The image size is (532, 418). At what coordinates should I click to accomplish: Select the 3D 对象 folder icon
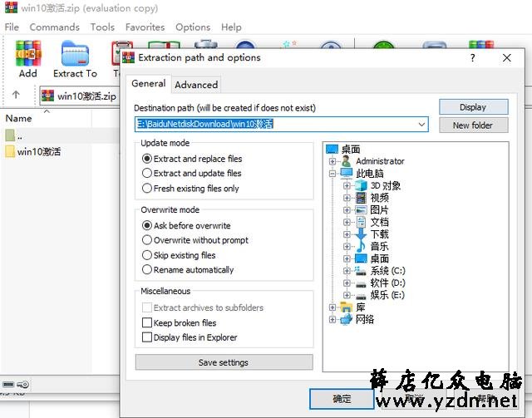361,185
